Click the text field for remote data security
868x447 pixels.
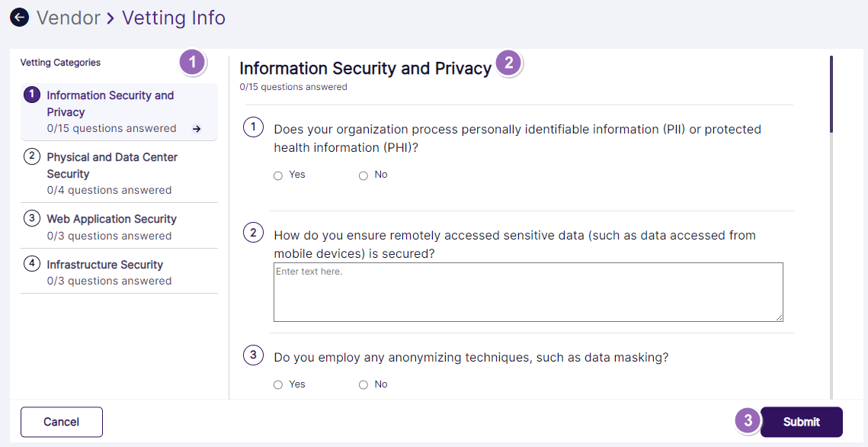528,291
